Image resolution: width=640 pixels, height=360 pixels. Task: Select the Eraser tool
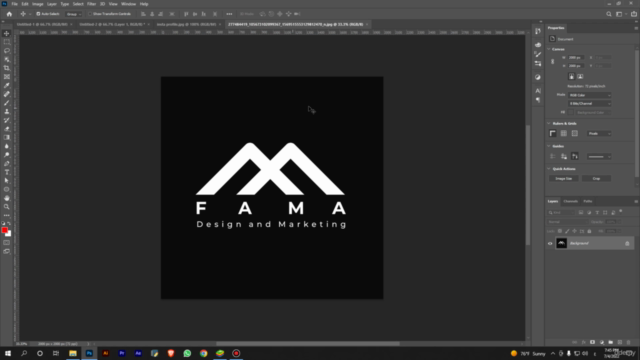pyautogui.click(x=7, y=129)
